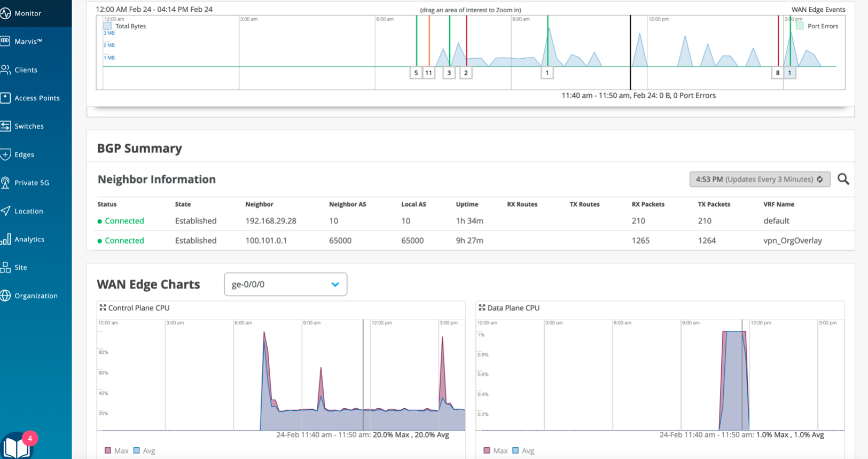
Task: Click the Connected status for 192.168.29.28
Action: pyautogui.click(x=124, y=221)
